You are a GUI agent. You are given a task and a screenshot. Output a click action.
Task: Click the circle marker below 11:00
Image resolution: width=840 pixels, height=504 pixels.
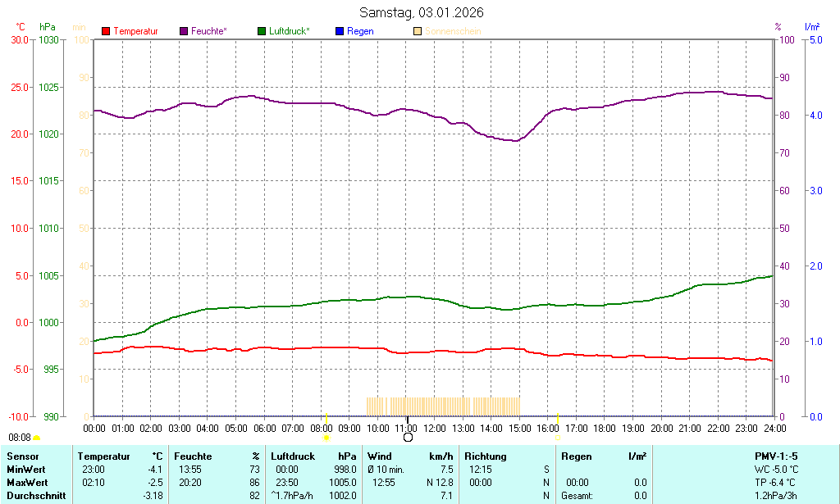(408, 438)
